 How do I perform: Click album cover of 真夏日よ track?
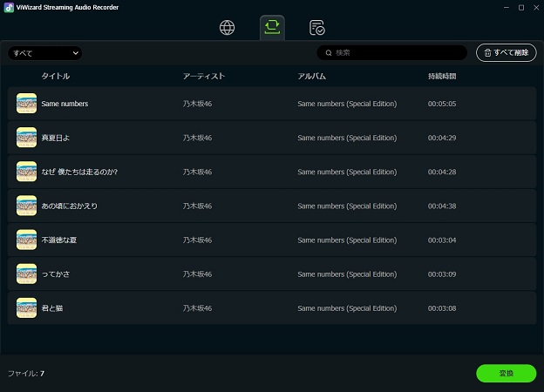point(26,138)
